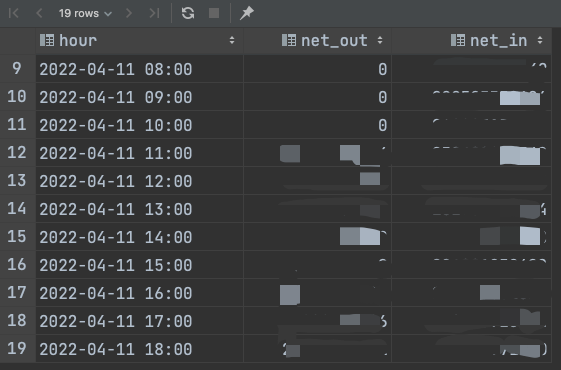
Task: Go to first page of results
Action: (x=14, y=14)
